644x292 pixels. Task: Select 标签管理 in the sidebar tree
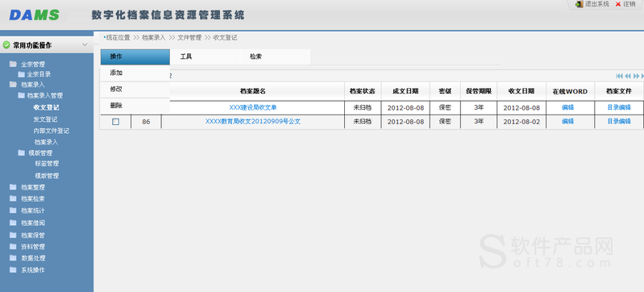click(47, 164)
